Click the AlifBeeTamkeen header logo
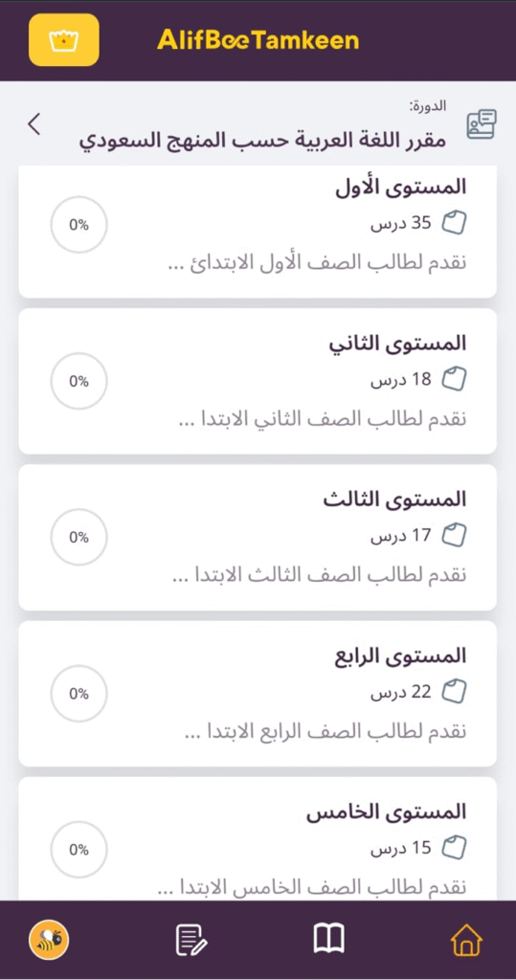 [258, 40]
